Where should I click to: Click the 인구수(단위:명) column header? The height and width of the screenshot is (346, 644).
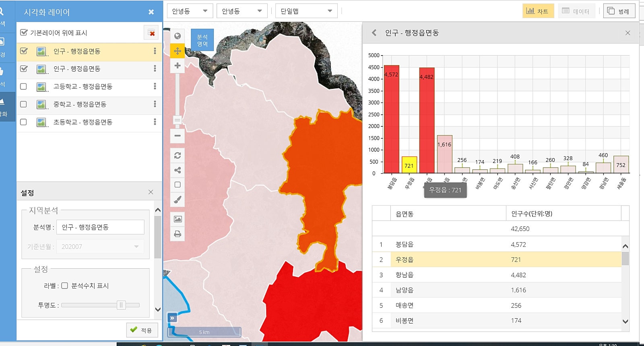coord(563,214)
